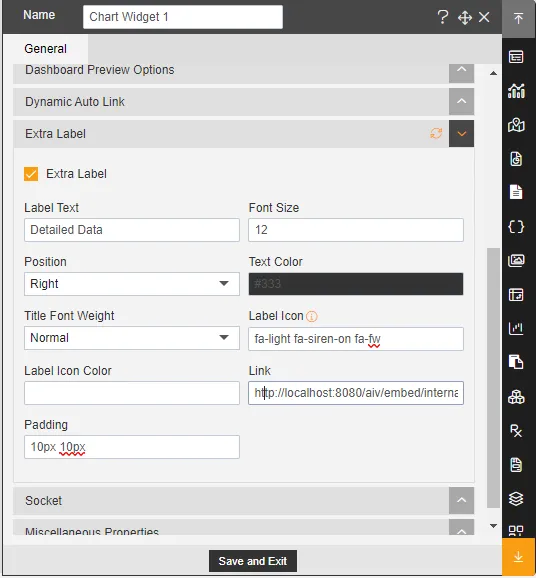
Task: Expand the Socket section
Action: coord(461,501)
